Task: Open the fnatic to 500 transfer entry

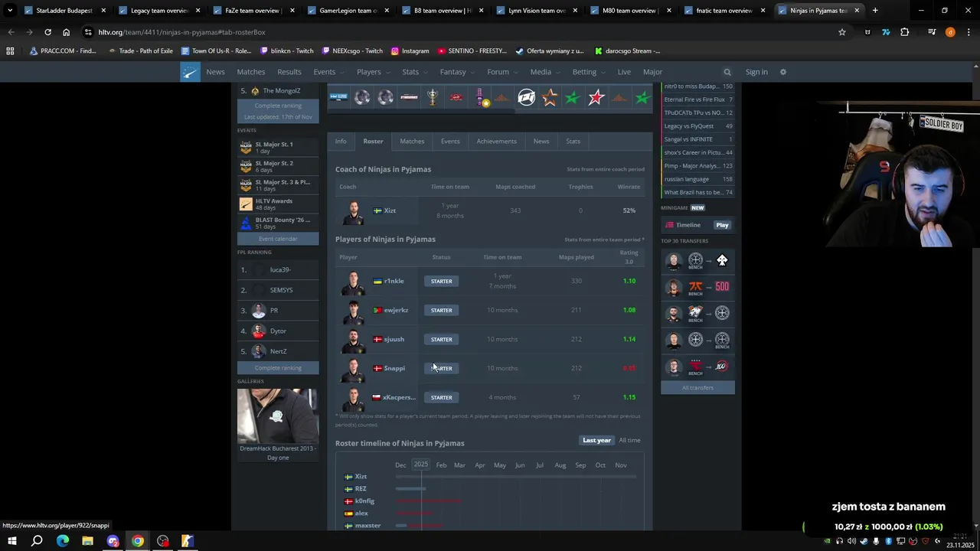Action: point(697,287)
